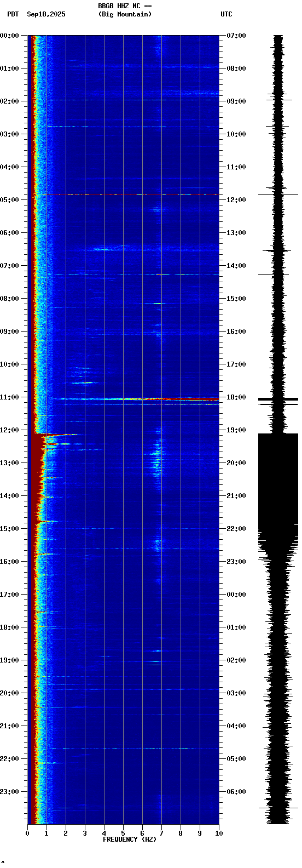Click the '18:00' PDT label on left axis
The height and width of the screenshot is (868, 302).
tap(9, 627)
